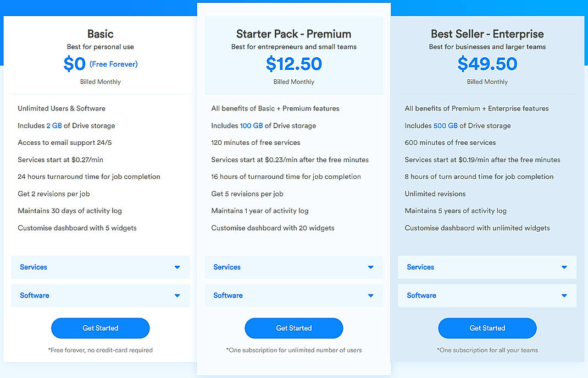Click Billed Monthly under the Basic price

point(101,81)
